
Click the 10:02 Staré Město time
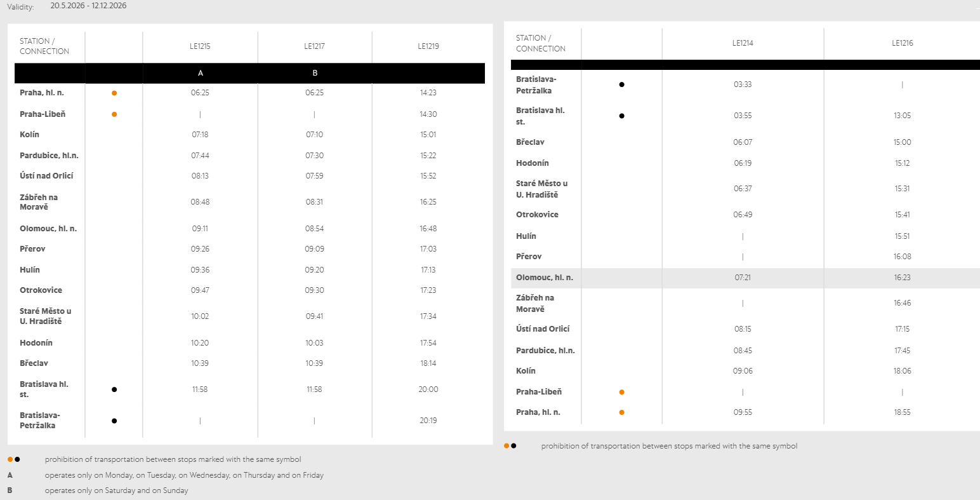click(200, 316)
